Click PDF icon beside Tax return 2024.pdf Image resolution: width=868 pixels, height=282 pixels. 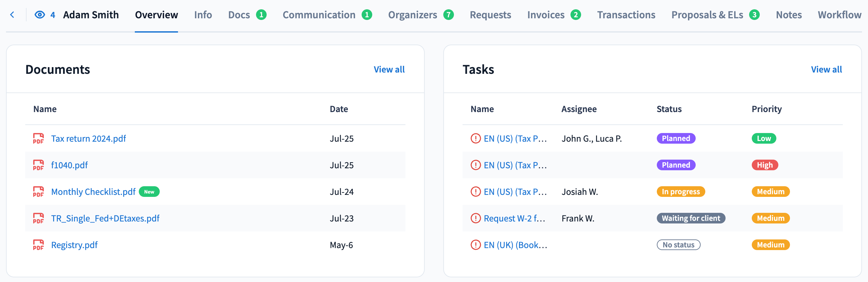[39, 138]
